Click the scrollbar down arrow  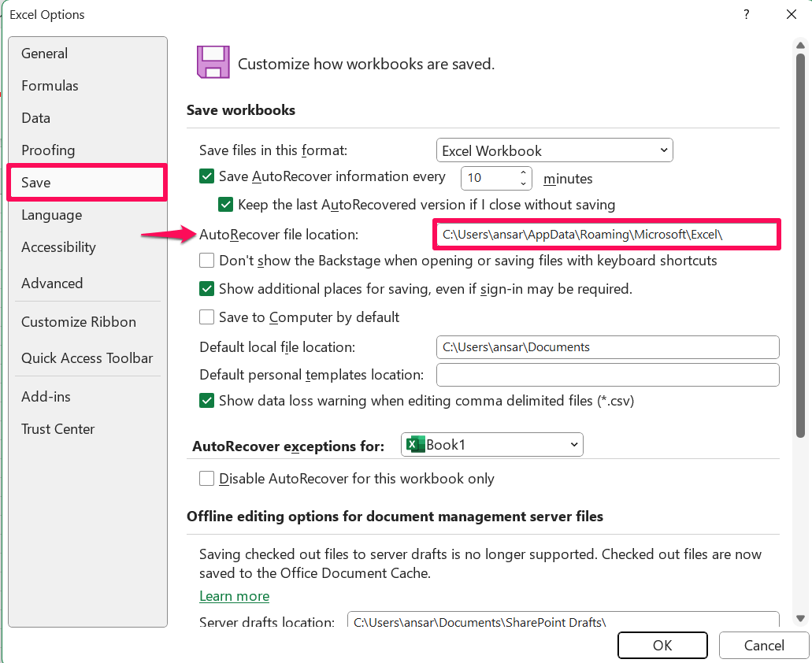pos(800,618)
